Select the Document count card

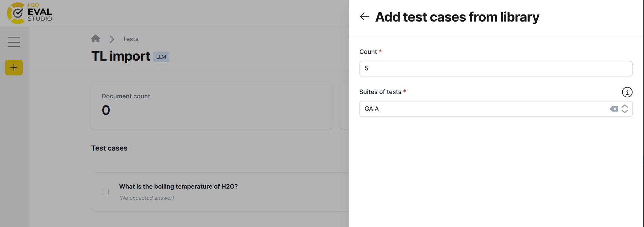211,105
